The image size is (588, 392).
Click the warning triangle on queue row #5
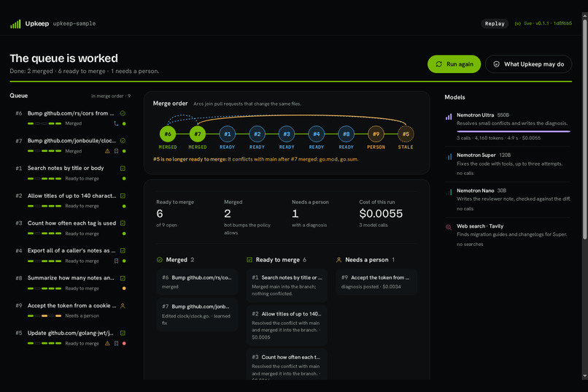tap(107, 343)
